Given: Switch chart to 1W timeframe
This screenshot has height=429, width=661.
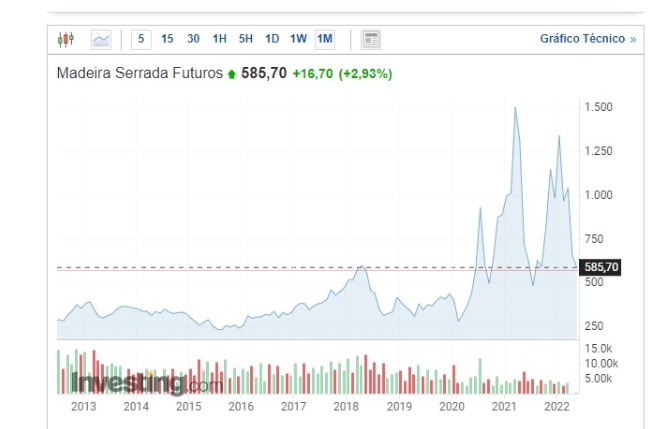Looking at the screenshot, I should coord(298,39).
